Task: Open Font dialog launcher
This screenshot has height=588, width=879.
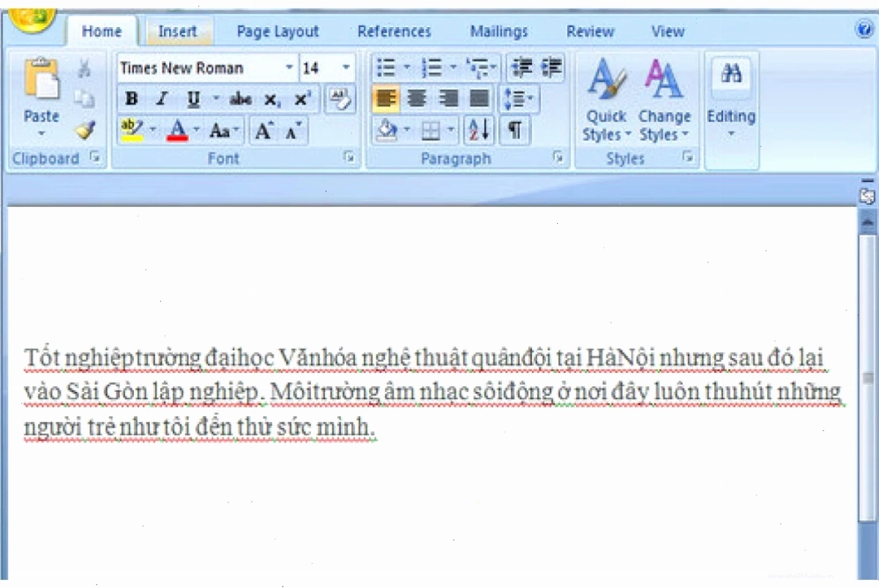Action: [x=350, y=157]
